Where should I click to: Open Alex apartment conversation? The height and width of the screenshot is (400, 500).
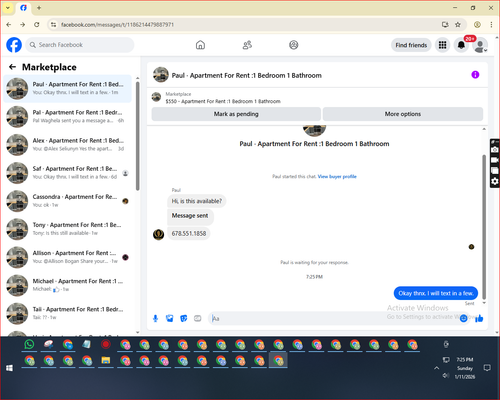point(68,145)
